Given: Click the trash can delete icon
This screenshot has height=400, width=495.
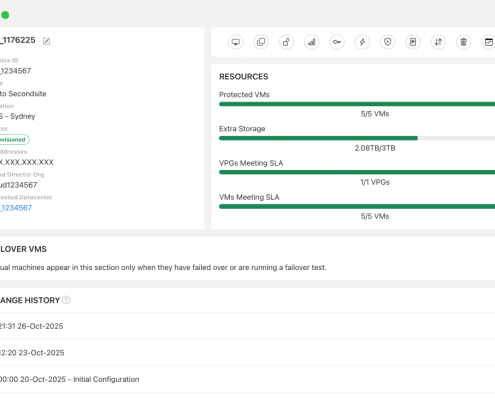Looking at the screenshot, I should pos(464,42).
